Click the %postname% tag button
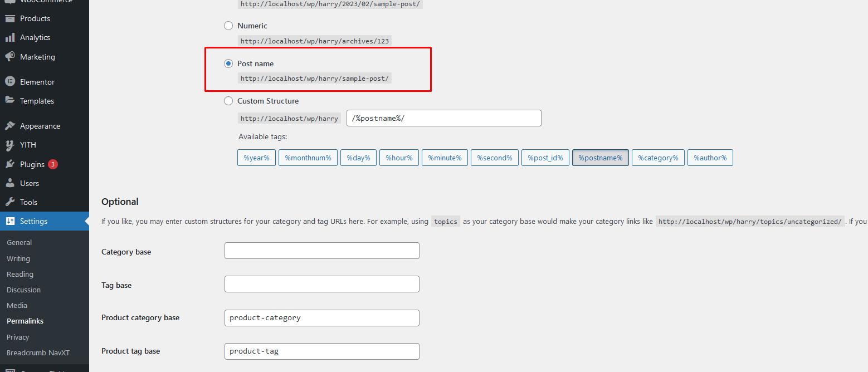The image size is (868, 372). [x=600, y=158]
